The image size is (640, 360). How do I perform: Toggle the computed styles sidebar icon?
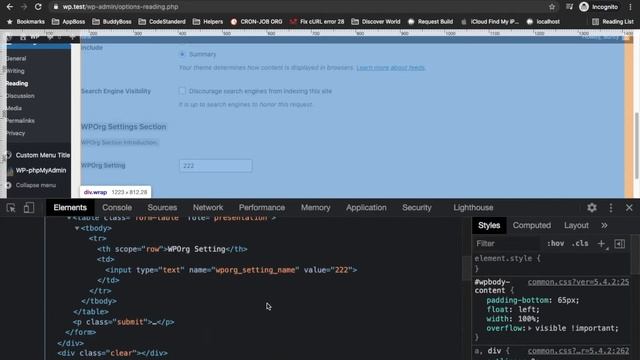coord(620,244)
